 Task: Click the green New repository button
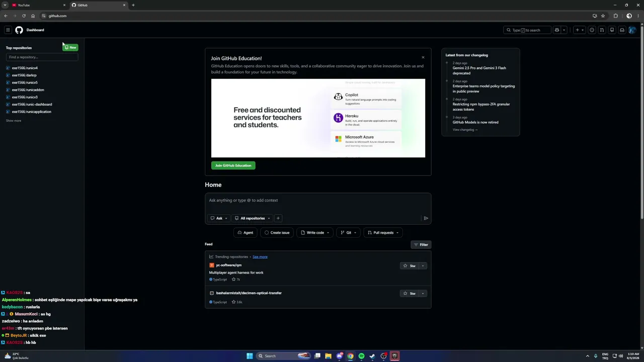[70, 47]
